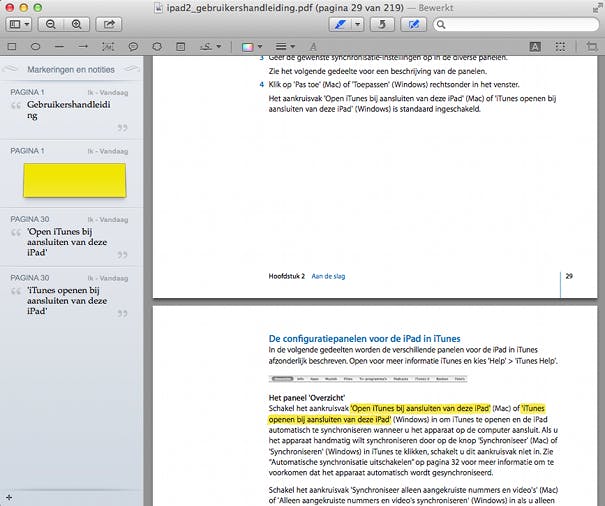Select the oval shape tool
Image resolution: width=605 pixels, height=506 pixels.
35,47
